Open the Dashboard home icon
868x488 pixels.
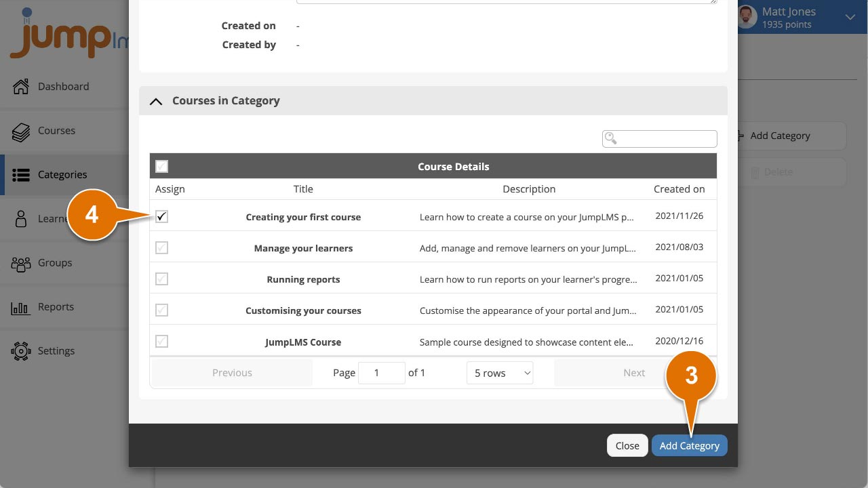pyautogui.click(x=21, y=86)
